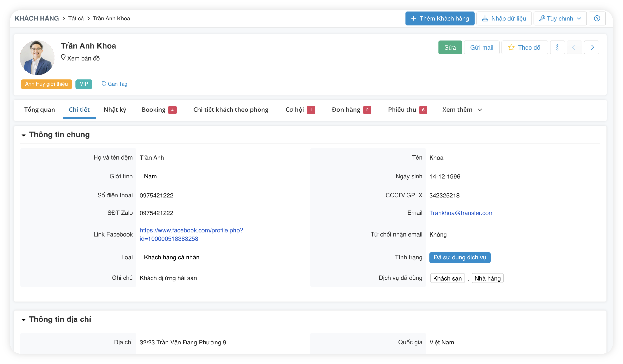Click the Nhập dữ liệu import button
The image size is (623, 364).
[504, 19]
